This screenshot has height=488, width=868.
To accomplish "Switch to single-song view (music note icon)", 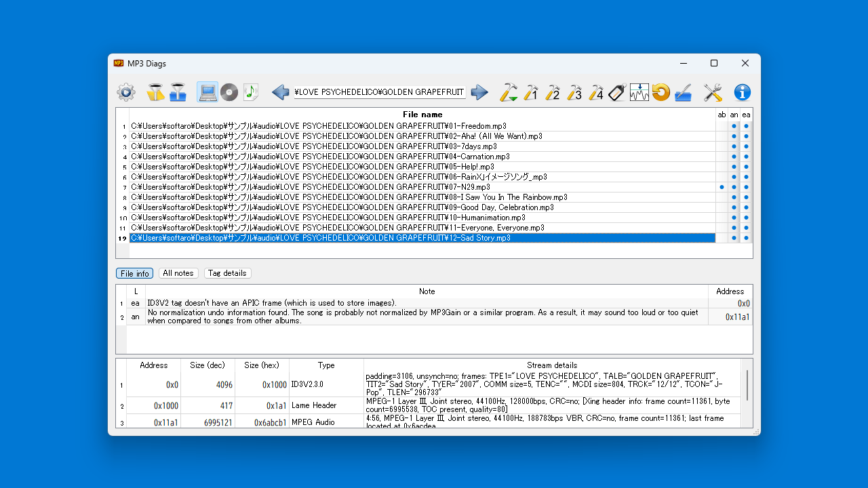I will point(251,92).
